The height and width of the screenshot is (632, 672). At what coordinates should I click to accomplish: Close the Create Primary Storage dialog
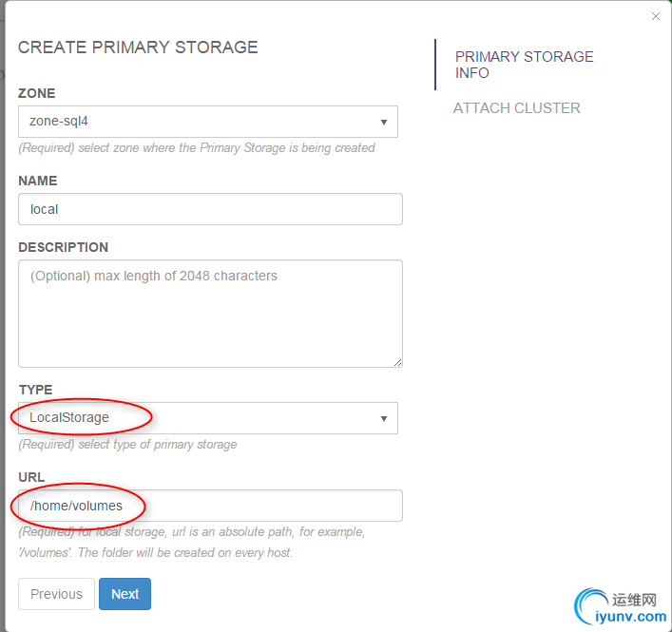(655, 16)
